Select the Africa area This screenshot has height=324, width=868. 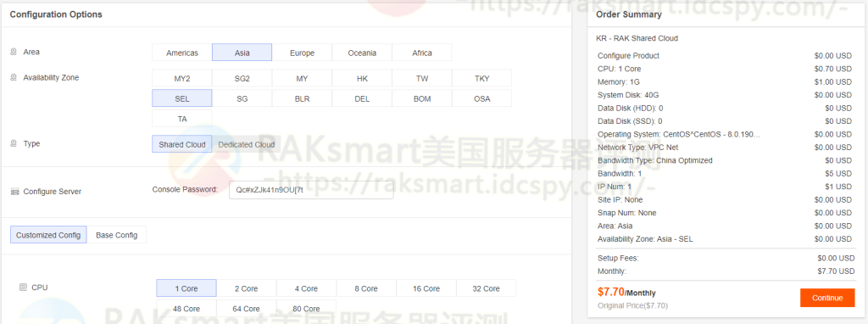(x=422, y=53)
